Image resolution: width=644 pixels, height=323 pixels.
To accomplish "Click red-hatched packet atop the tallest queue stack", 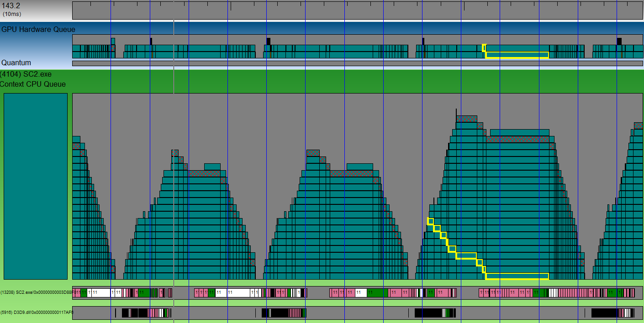I will click(466, 119).
